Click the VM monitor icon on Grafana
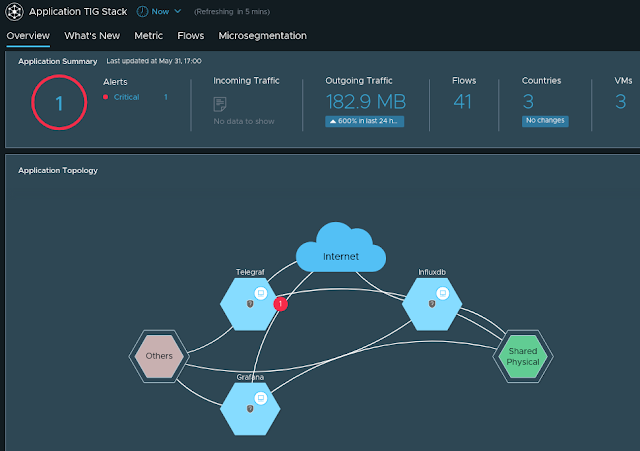 pyautogui.click(x=261, y=398)
